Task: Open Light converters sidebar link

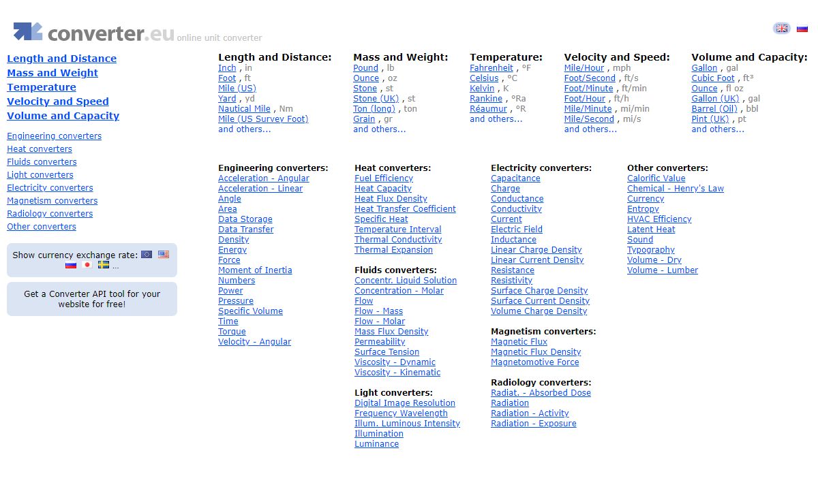Action: [x=40, y=175]
